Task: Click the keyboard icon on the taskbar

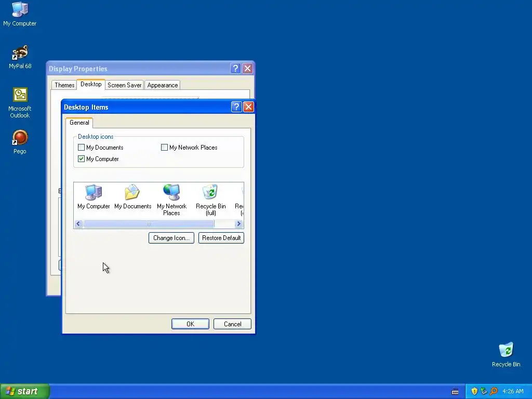Action: 455,392
